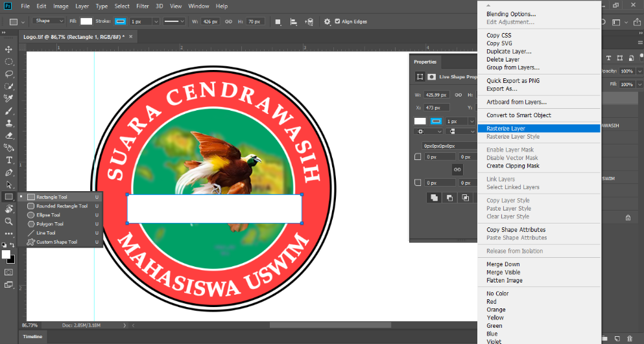Open the Edit Toolbar three-dots button
The height and width of the screenshot is (344, 644).
[8, 234]
